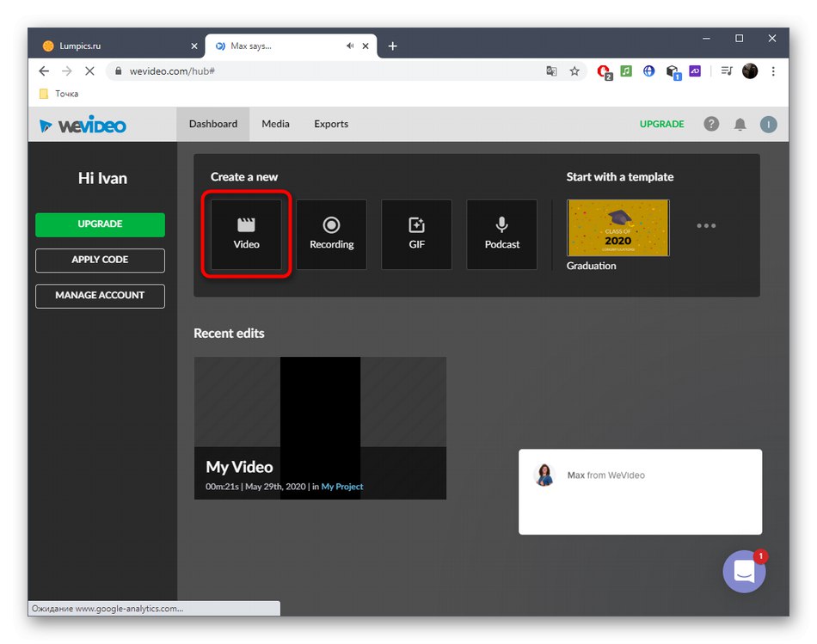Open Chrome's three-dot menu
This screenshot has width=817, height=644.
(773, 71)
